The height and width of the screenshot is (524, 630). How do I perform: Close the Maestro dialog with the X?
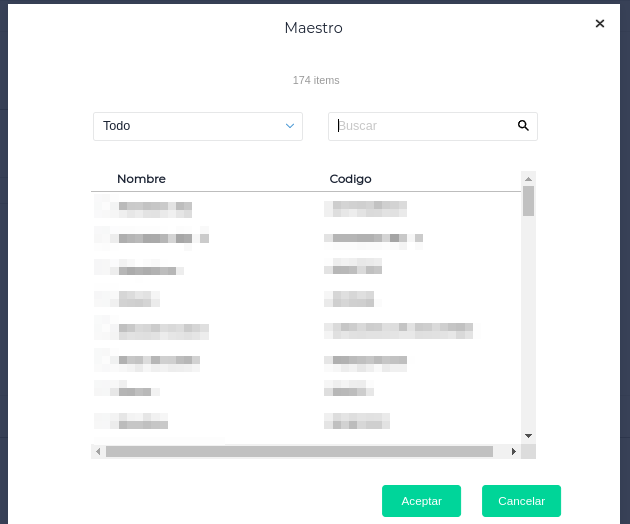pos(600,23)
